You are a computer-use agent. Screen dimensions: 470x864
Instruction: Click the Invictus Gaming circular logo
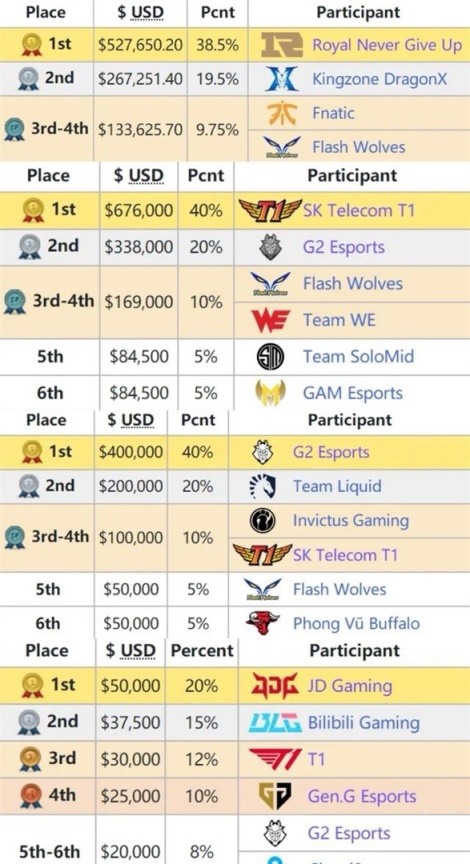tap(263, 521)
